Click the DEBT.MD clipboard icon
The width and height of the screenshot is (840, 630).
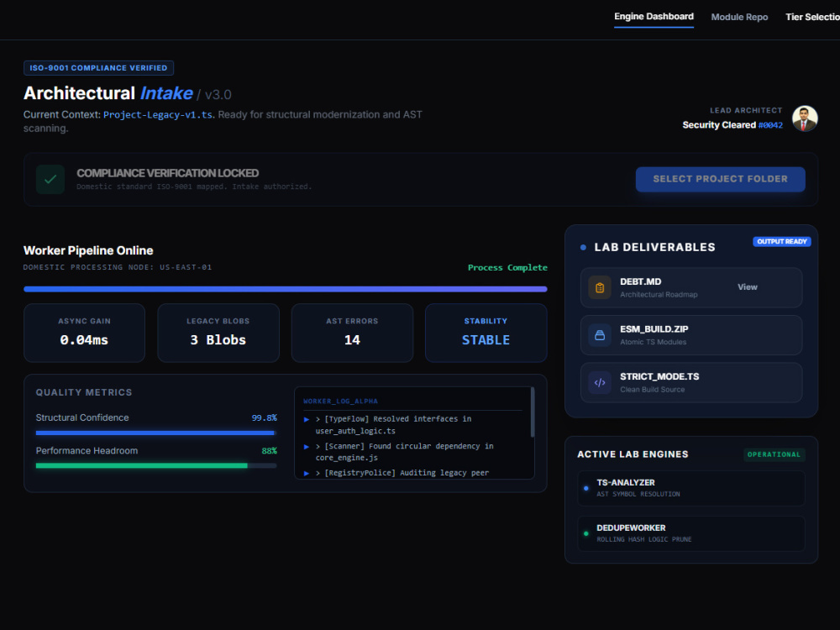point(600,287)
